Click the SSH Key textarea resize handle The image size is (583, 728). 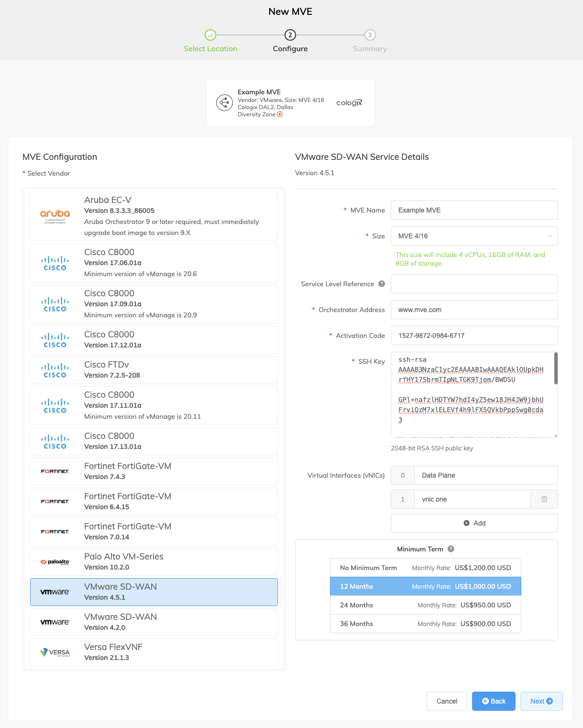[x=556, y=436]
